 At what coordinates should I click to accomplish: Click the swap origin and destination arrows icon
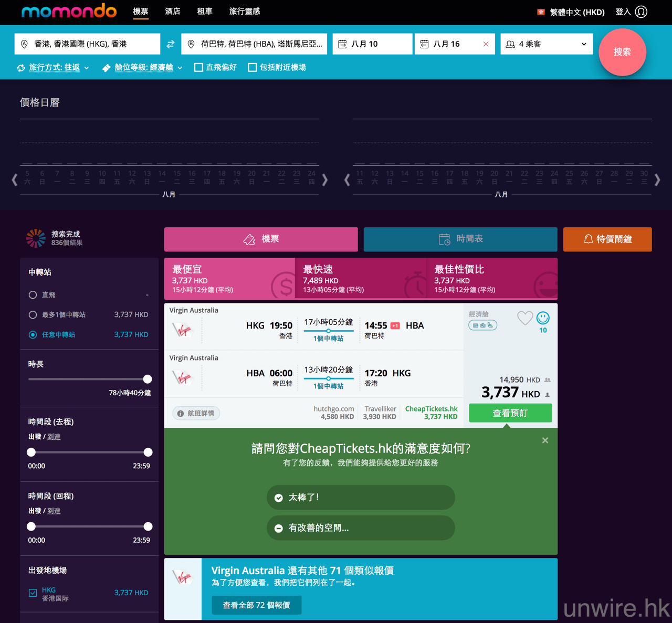click(171, 45)
